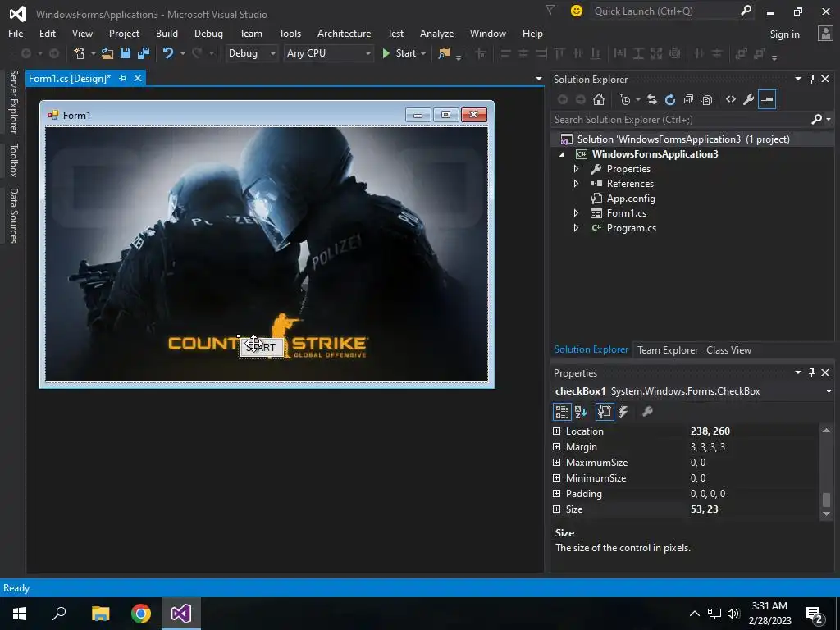
Task: Save the current file with the disk icon
Action: [126, 53]
